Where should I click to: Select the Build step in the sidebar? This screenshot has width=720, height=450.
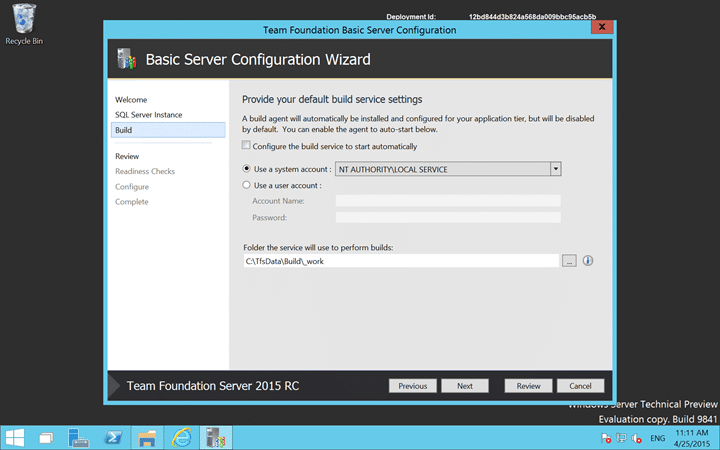168,130
